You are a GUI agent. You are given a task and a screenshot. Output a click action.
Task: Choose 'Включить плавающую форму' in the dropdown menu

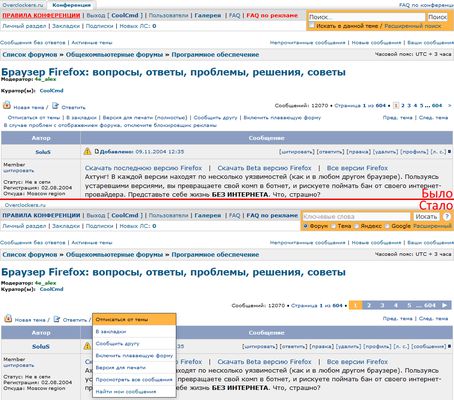pos(134,356)
